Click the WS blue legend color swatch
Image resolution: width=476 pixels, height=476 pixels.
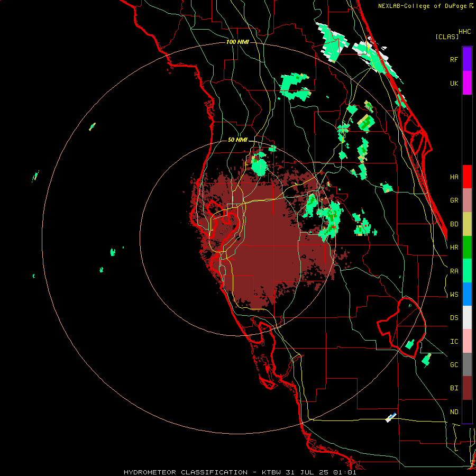[467, 294]
